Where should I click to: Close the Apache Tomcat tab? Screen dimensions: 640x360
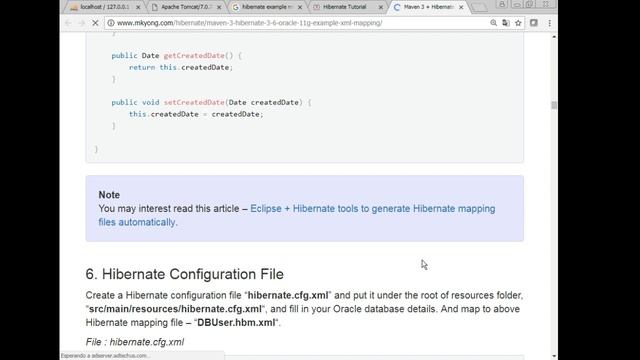219,7
